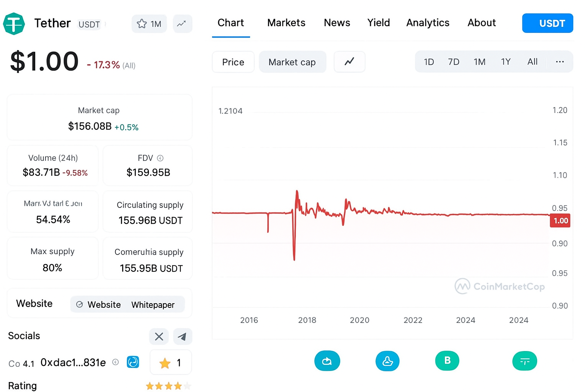Screen dimensions: 588x392
Task: Click first teal round icon below chart
Action: pyautogui.click(x=327, y=361)
